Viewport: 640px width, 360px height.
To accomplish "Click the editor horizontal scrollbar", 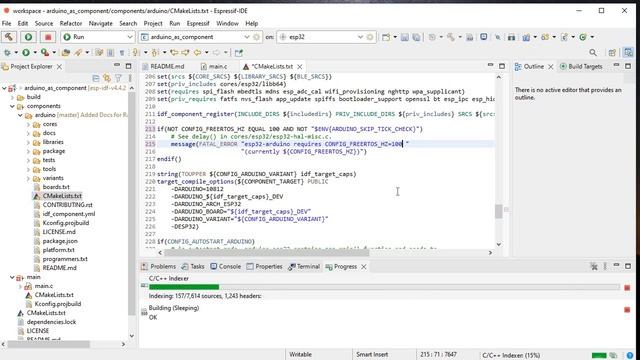I will (x=266, y=253).
